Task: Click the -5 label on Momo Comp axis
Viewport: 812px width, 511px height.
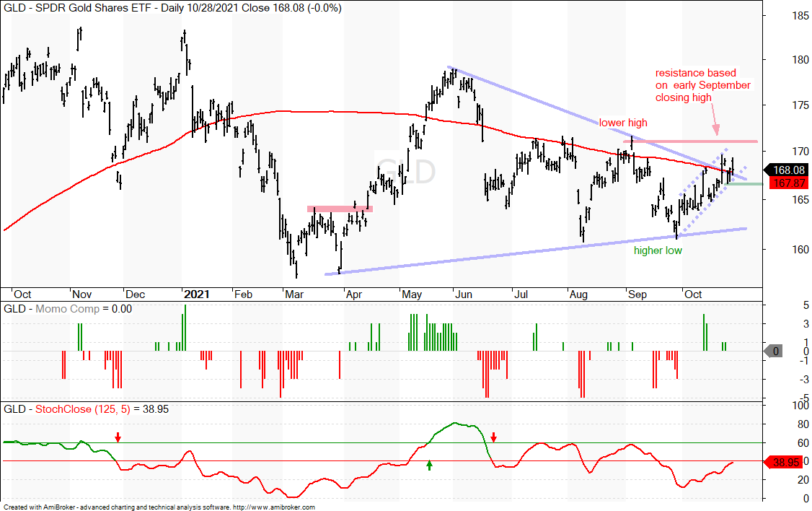Action: click(803, 396)
